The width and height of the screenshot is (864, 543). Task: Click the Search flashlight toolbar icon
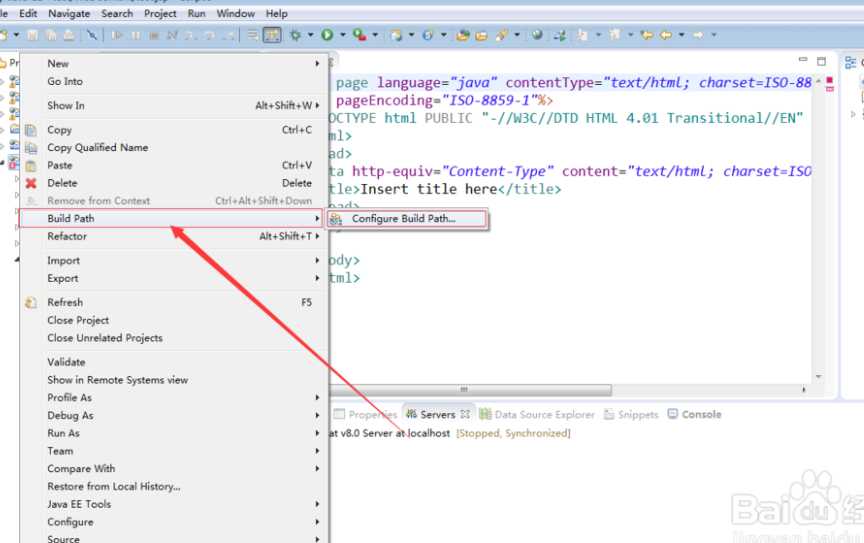coord(501,35)
